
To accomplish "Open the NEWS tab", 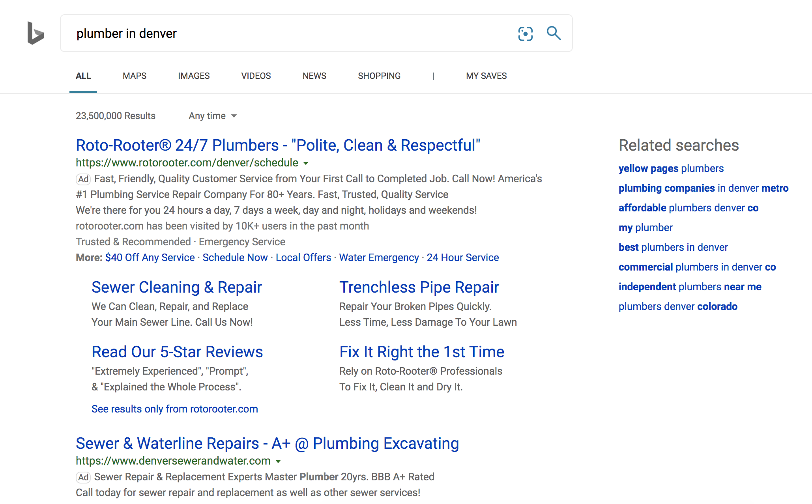I will click(314, 76).
